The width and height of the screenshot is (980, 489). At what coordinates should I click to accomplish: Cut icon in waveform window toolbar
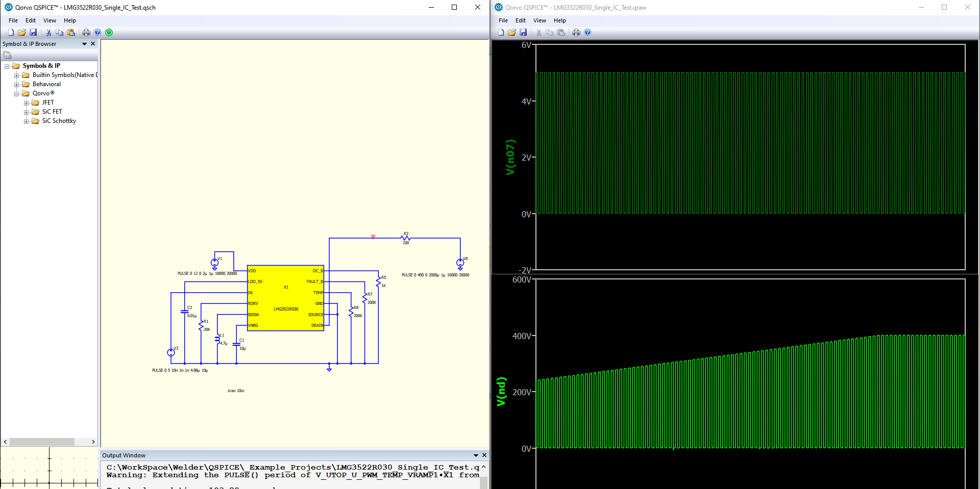pyautogui.click(x=538, y=32)
